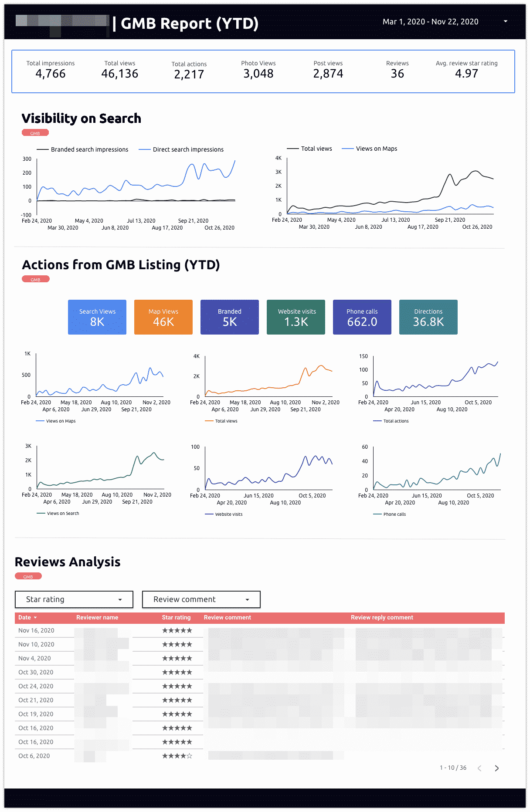Image resolution: width=530 pixels, height=812 pixels.
Task: Select the Phone calls 662.0 scorecard
Action: (x=362, y=317)
